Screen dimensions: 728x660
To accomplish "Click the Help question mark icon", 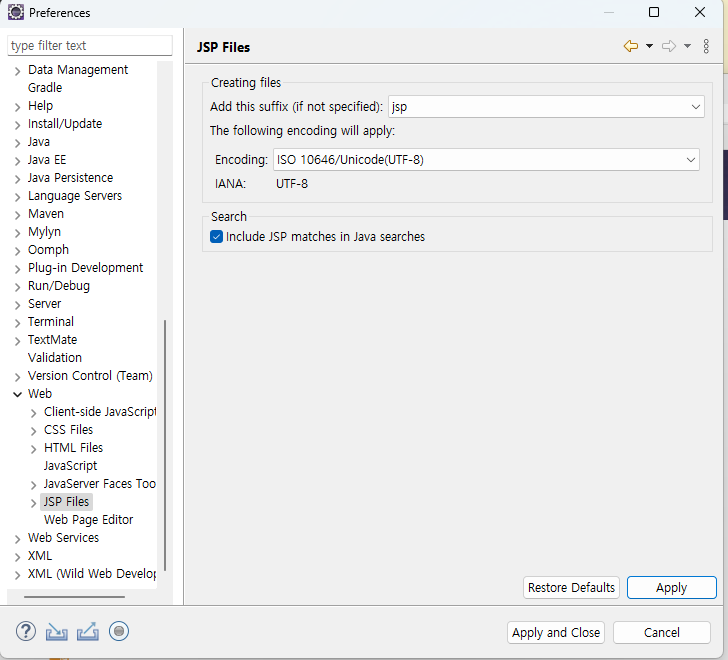I will coord(26,631).
